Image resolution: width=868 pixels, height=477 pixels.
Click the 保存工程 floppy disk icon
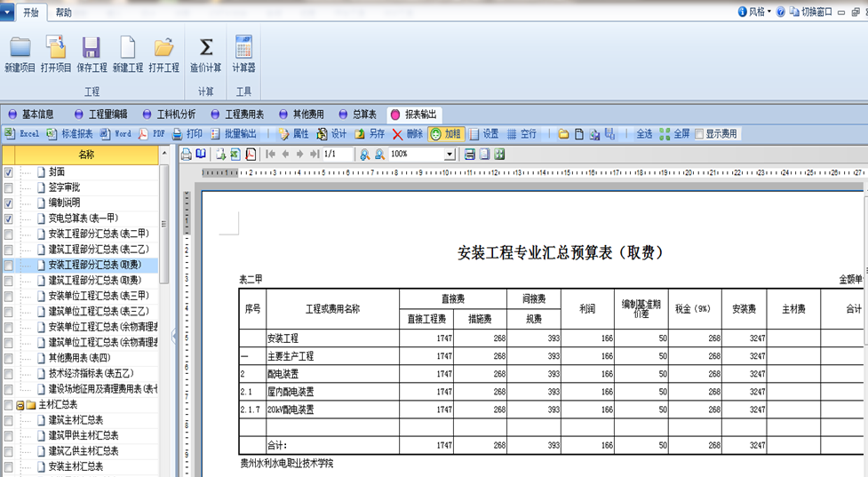point(92,48)
